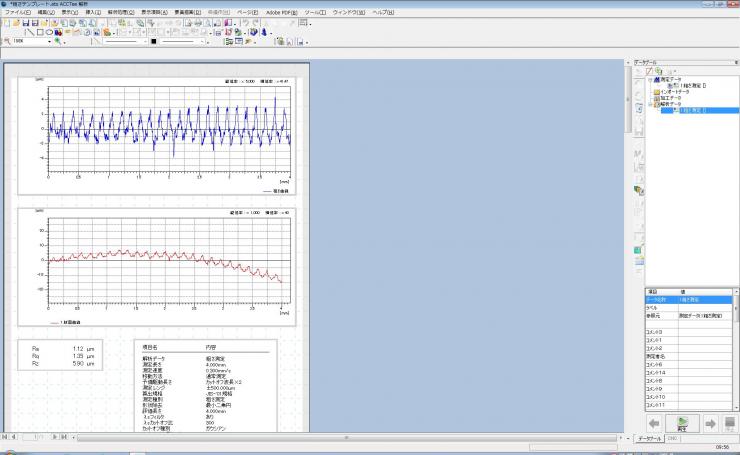Image resolution: width=740 pixels, height=455 pixels.
Task: Click the colored cubes icon in the side strip
Action: click(639, 190)
